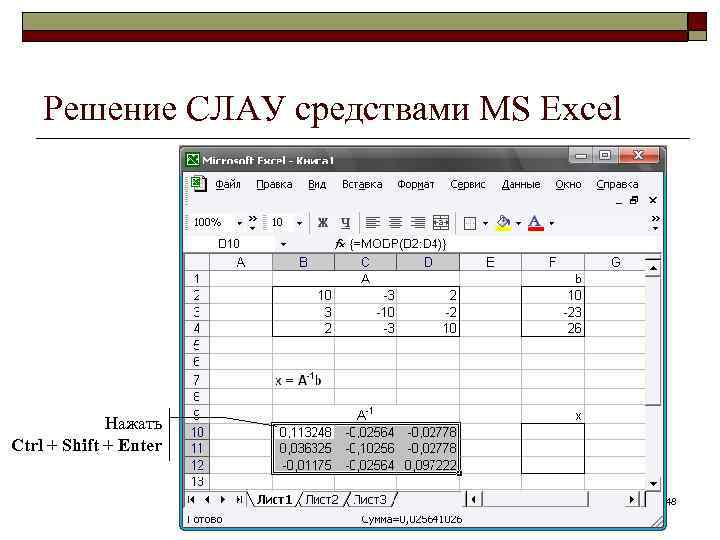Click the formula bar showing МОБР(B2:D4)
The image size is (720, 540).
pos(503,244)
